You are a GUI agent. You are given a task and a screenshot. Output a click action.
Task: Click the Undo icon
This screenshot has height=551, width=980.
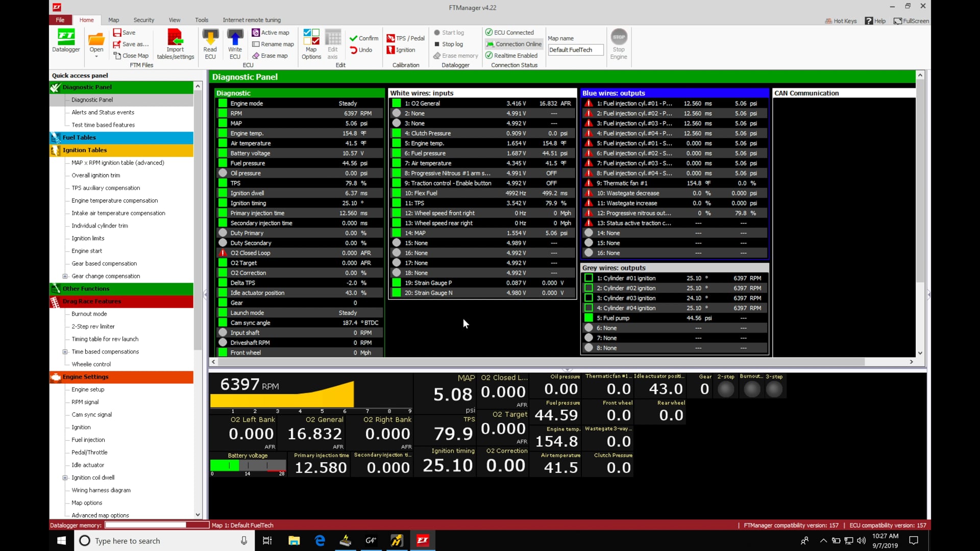click(x=361, y=50)
